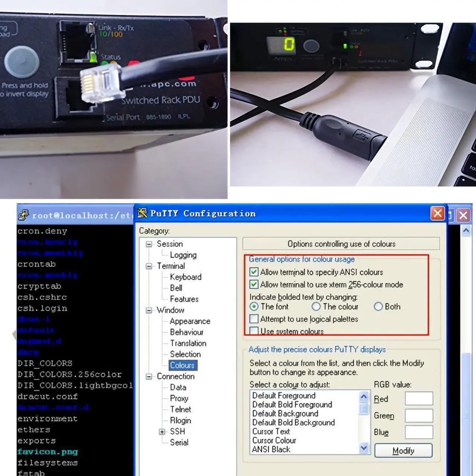
Task: Click 'csh.login' in the terminal listing
Action: pyautogui.click(x=42, y=308)
